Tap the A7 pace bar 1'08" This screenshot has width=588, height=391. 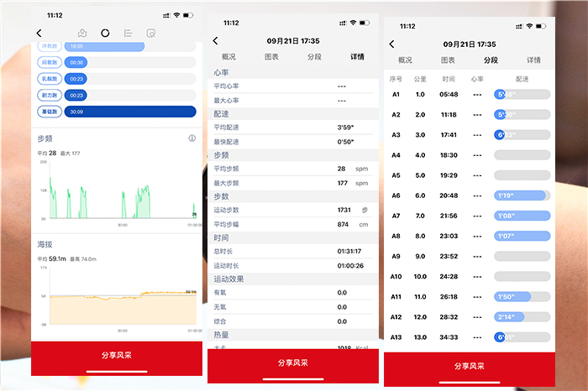pyautogui.click(x=522, y=216)
